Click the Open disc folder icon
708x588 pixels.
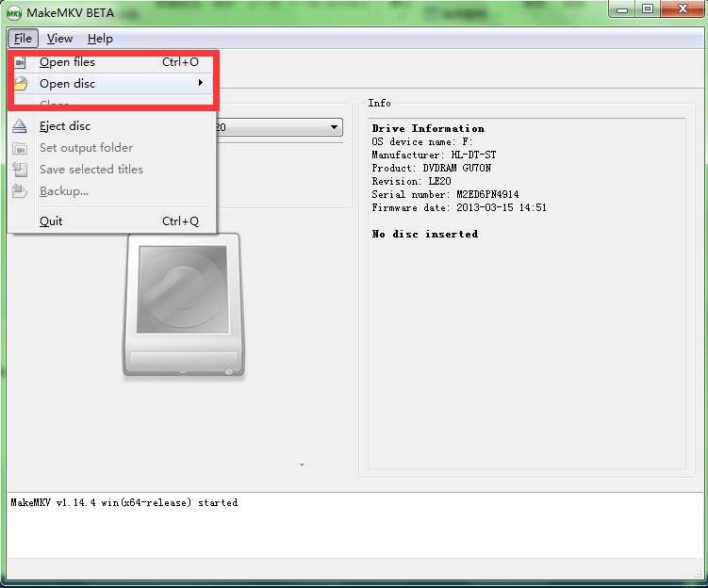(x=20, y=84)
